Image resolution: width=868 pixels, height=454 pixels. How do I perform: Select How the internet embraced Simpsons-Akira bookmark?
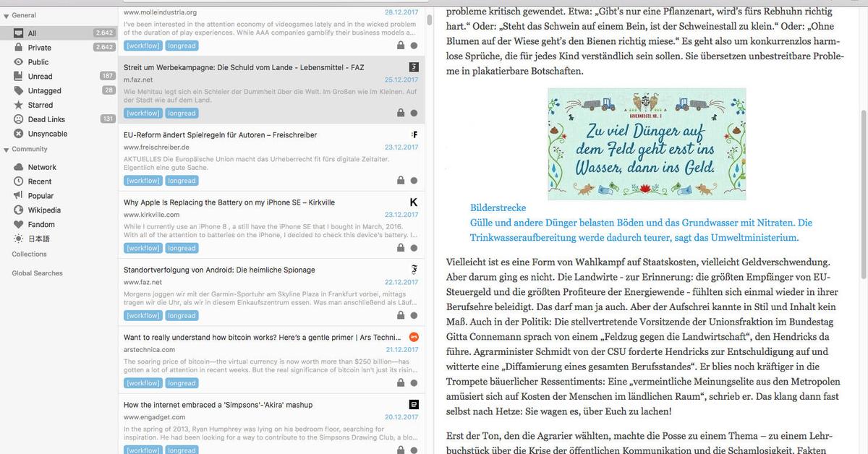(x=218, y=405)
